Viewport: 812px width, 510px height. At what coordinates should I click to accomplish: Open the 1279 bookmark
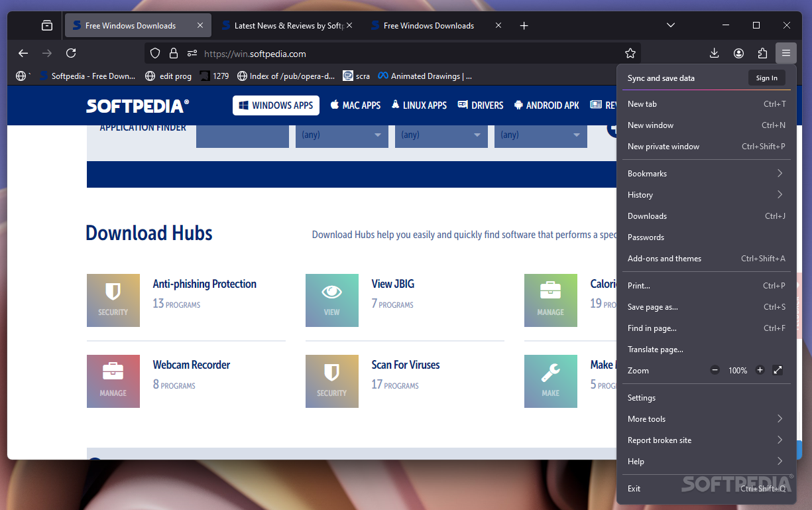point(214,76)
